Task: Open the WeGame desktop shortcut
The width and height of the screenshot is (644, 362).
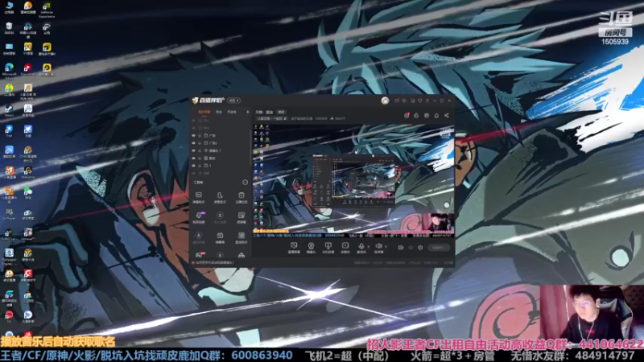Action: [28, 172]
